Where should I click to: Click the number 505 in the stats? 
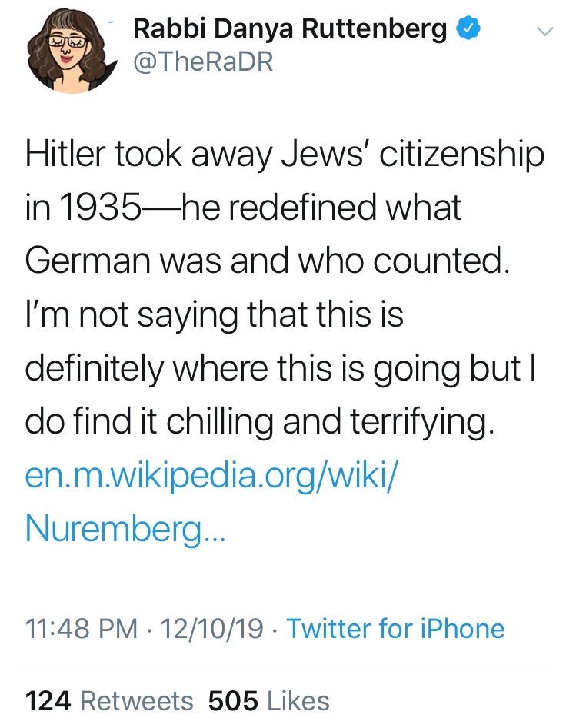(232, 700)
